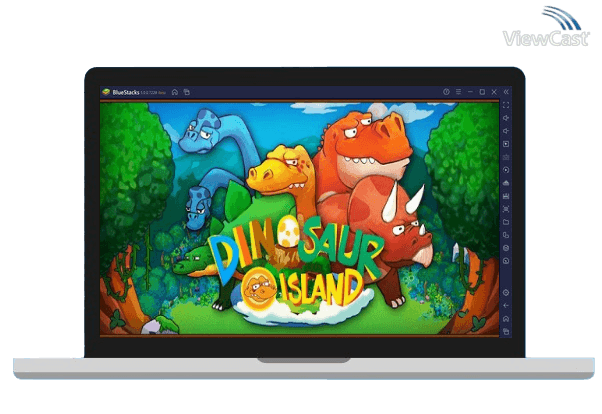Click the Android back arrow in the sidebar
Image resolution: width=602 pixels, height=414 pixels.
[506, 306]
